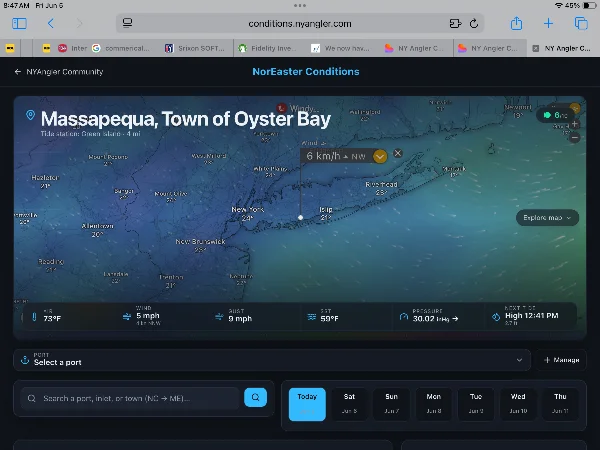This screenshot has height=450, width=600.
Task: Click the New York label on map
Action: [248, 209]
